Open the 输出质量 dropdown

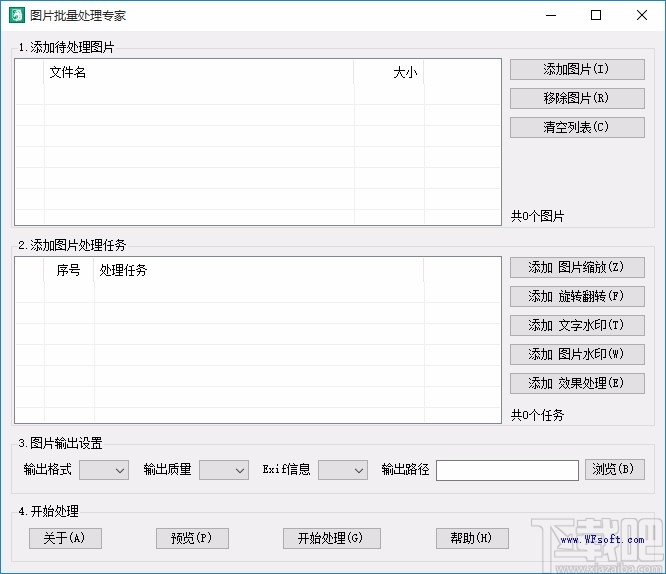click(224, 470)
